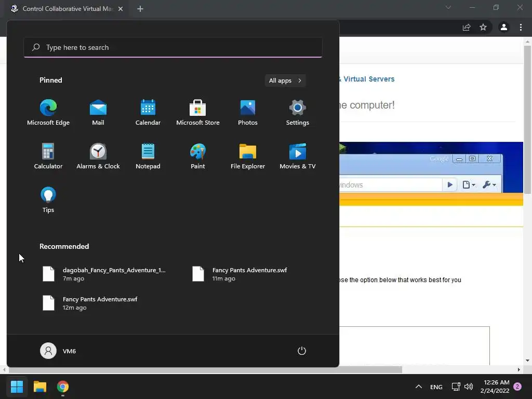Image resolution: width=532 pixels, height=399 pixels.
Task: Open the clock showing 12:26 AM
Action: 495,387
